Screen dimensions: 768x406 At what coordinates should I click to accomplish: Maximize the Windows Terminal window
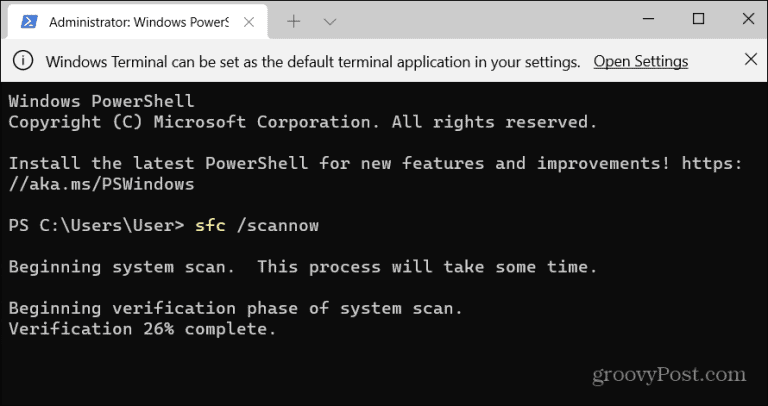tap(698, 19)
